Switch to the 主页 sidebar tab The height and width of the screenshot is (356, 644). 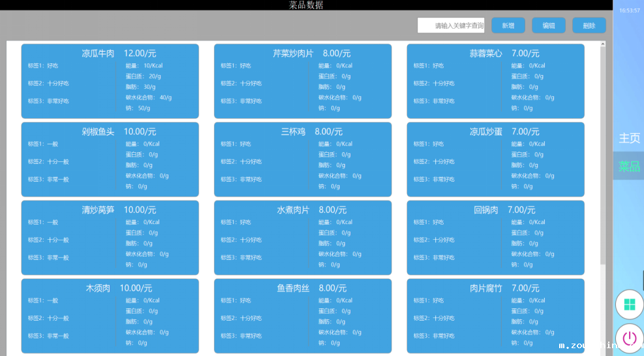point(629,138)
